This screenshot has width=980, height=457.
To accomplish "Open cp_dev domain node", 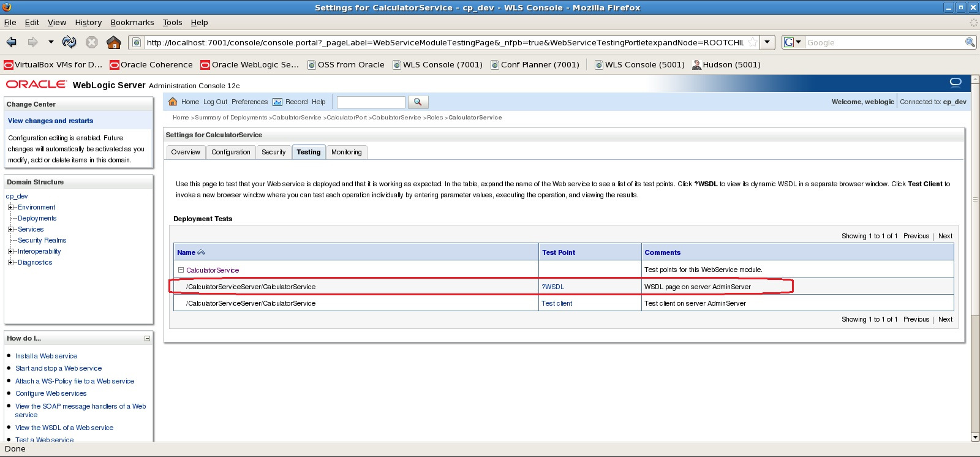I will 17,196.
